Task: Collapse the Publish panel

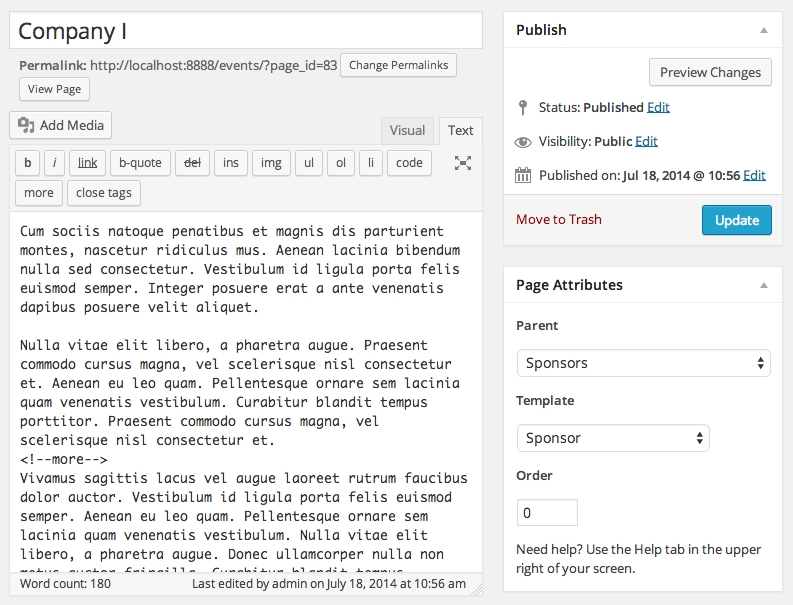Action: click(764, 30)
